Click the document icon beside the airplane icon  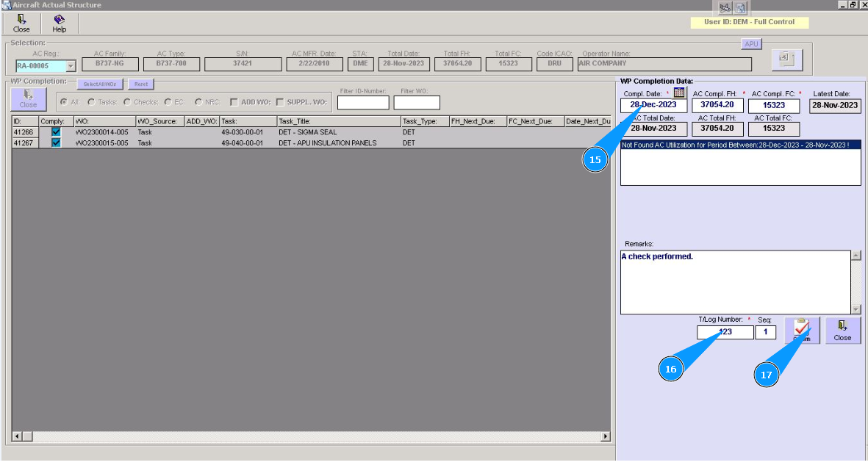click(x=741, y=8)
